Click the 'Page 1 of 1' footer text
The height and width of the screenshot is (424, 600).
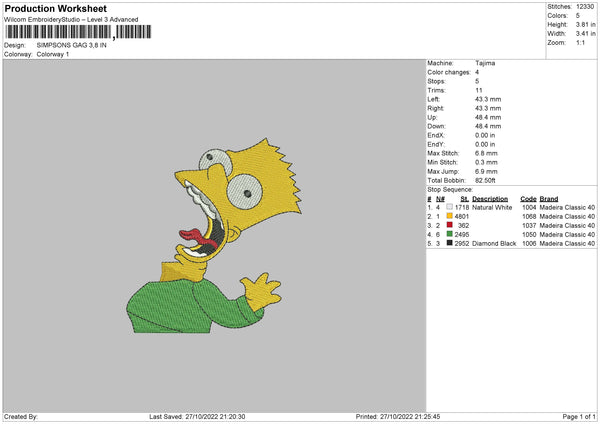click(x=579, y=417)
